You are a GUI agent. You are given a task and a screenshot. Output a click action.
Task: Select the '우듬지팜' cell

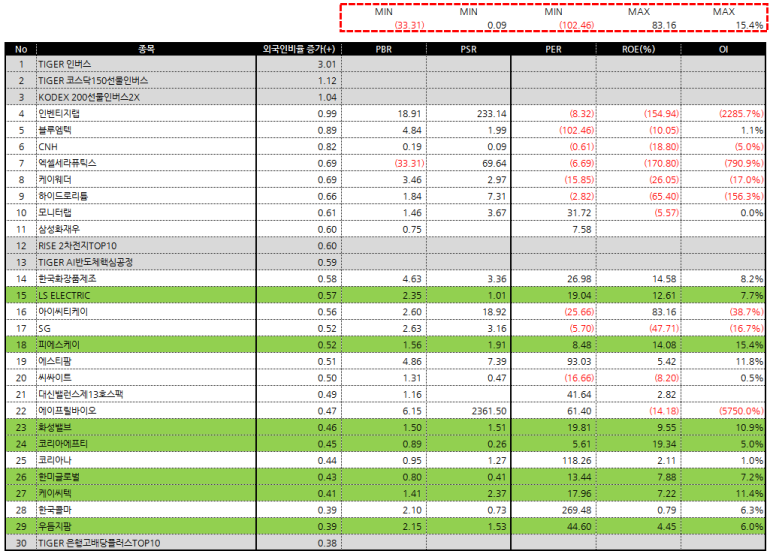click(x=146, y=526)
